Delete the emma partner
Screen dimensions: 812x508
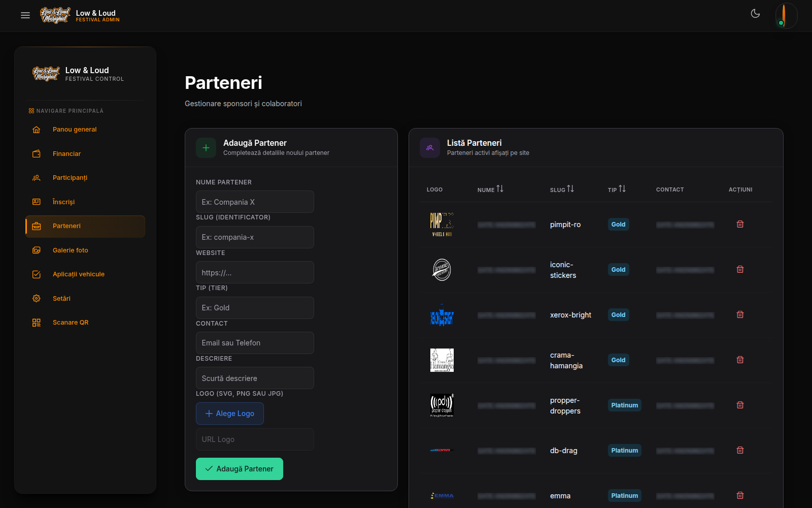(x=740, y=495)
